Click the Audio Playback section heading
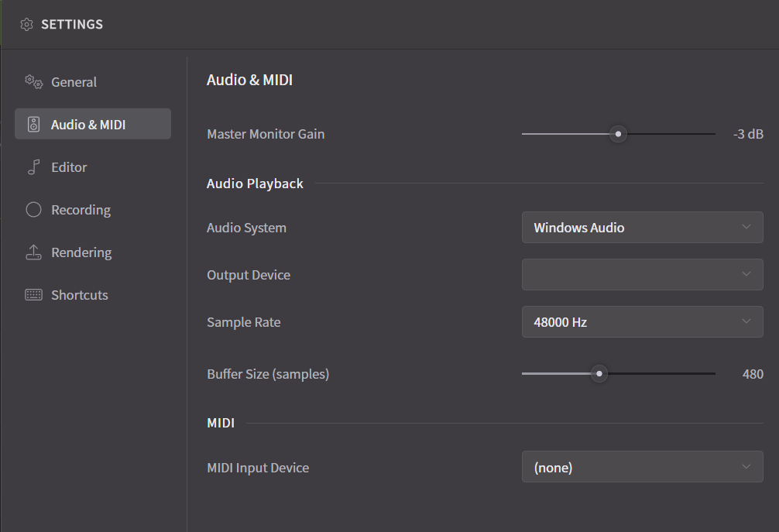Screen dimensions: 779x532 tap(255, 184)
